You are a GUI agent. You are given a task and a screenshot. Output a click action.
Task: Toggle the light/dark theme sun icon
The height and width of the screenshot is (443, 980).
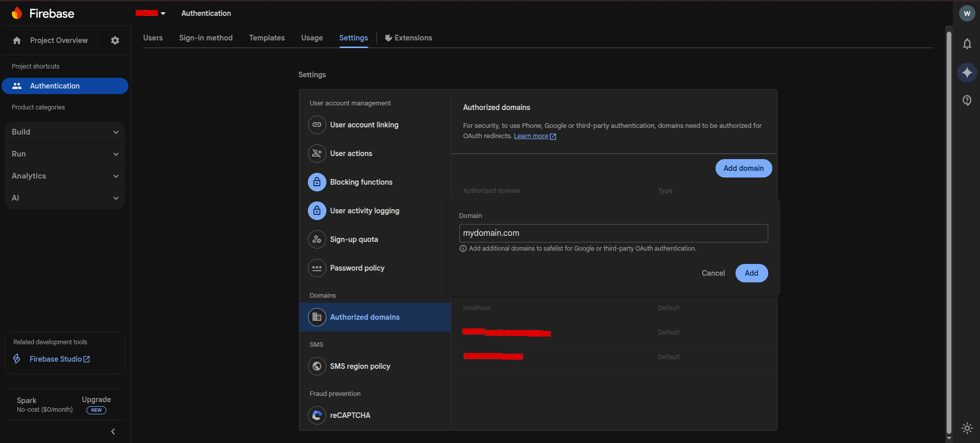pos(967,428)
